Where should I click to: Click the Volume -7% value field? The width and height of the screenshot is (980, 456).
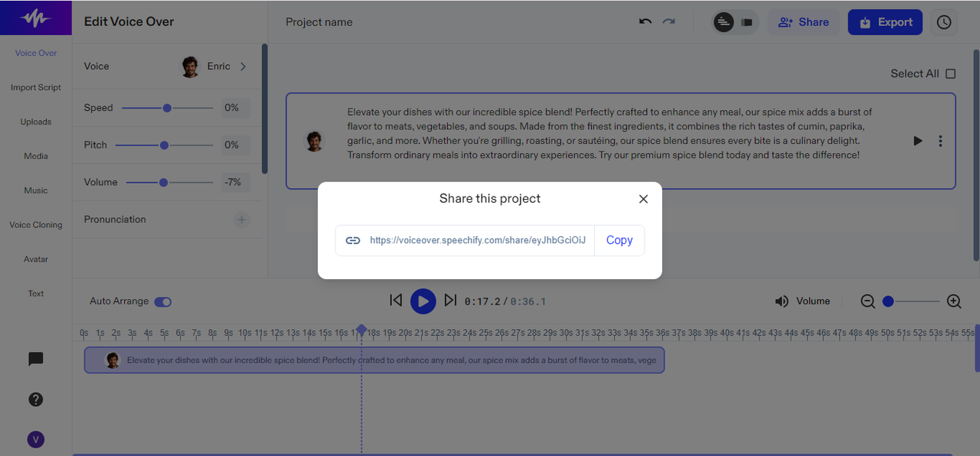236,182
